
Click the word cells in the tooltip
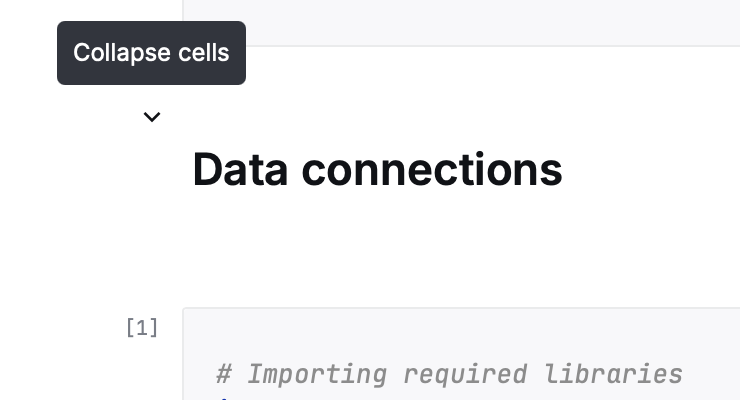click(203, 53)
